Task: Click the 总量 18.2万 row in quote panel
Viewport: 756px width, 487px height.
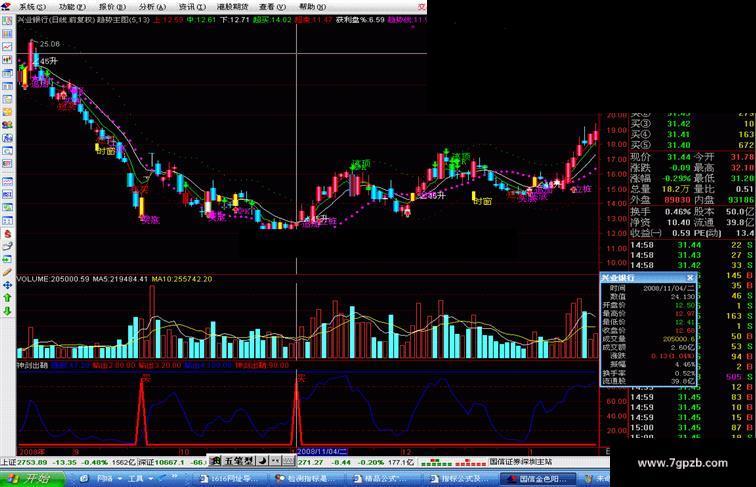Action: (662, 189)
